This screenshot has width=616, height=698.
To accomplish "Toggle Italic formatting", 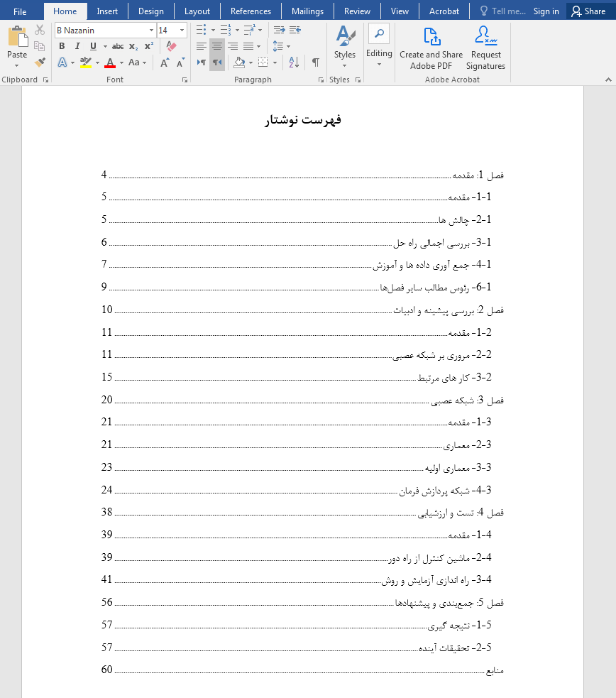I will pyautogui.click(x=77, y=46).
